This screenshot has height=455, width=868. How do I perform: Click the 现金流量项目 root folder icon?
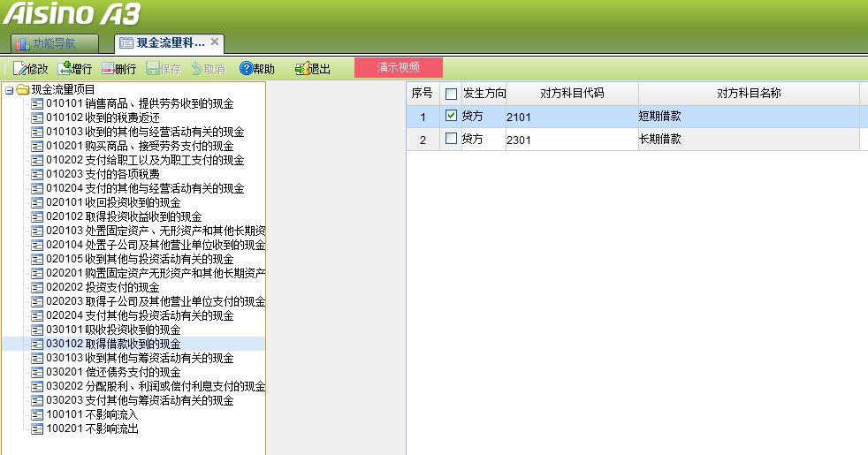point(23,89)
